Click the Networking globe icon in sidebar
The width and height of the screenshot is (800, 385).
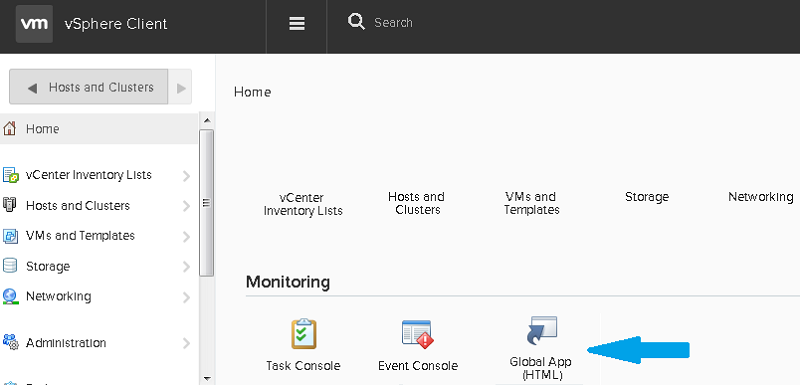(x=10, y=297)
